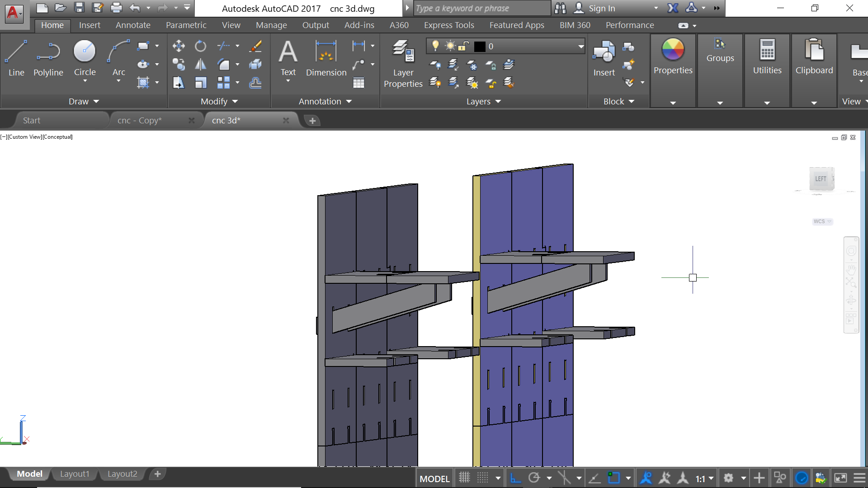Toggle grid display in status bar
The height and width of the screenshot is (488, 868).
pos(465,478)
